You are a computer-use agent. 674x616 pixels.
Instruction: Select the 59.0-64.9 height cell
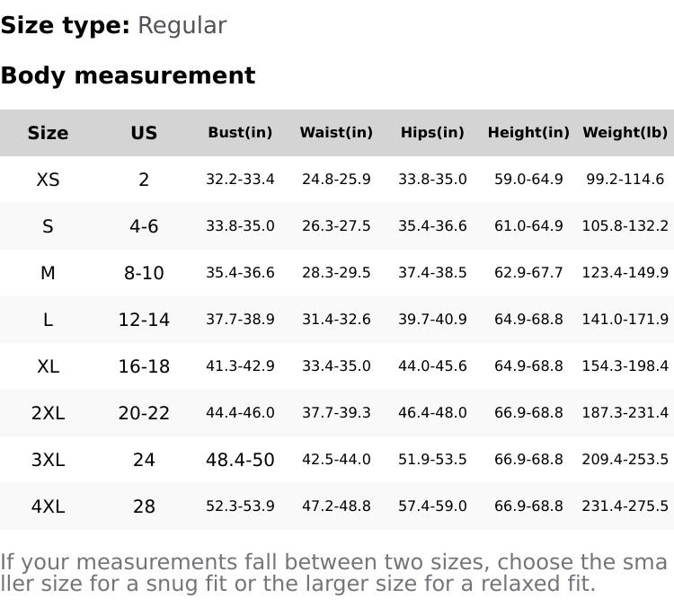coord(528,180)
